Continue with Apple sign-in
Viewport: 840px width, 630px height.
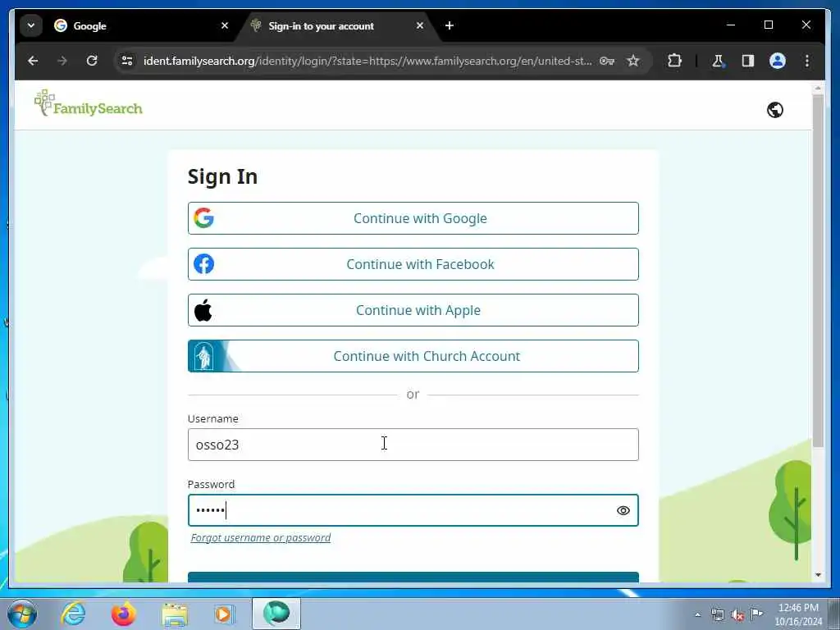click(x=413, y=310)
